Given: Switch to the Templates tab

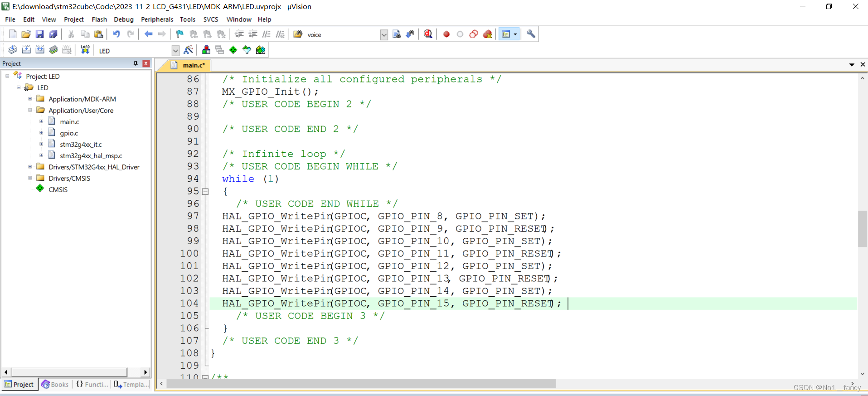Looking at the screenshot, I should (x=131, y=384).
